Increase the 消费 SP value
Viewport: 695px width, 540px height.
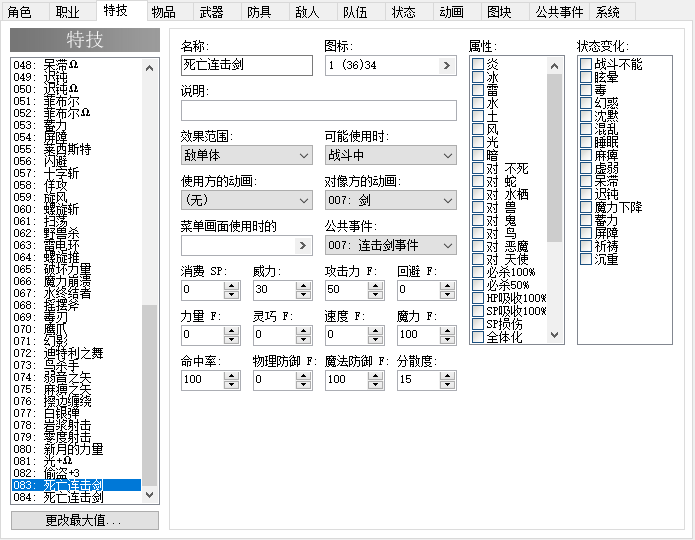(x=231, y=286)
